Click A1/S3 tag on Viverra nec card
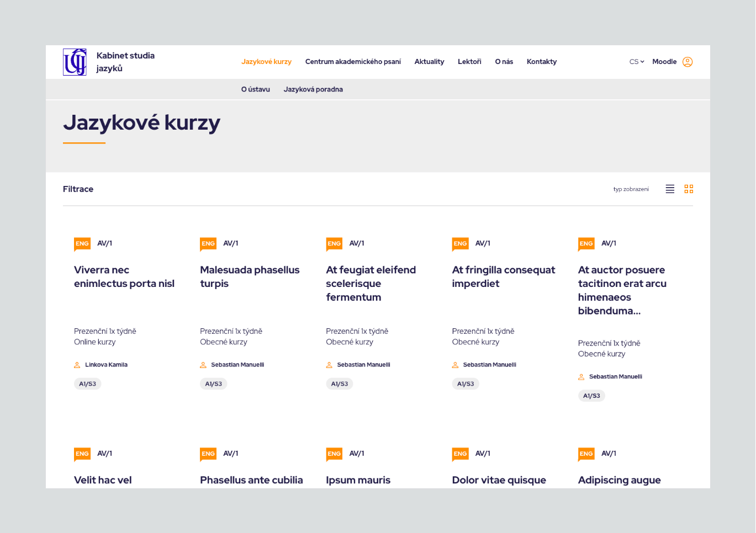Screen dimensions: 756x533 point(88,384)
